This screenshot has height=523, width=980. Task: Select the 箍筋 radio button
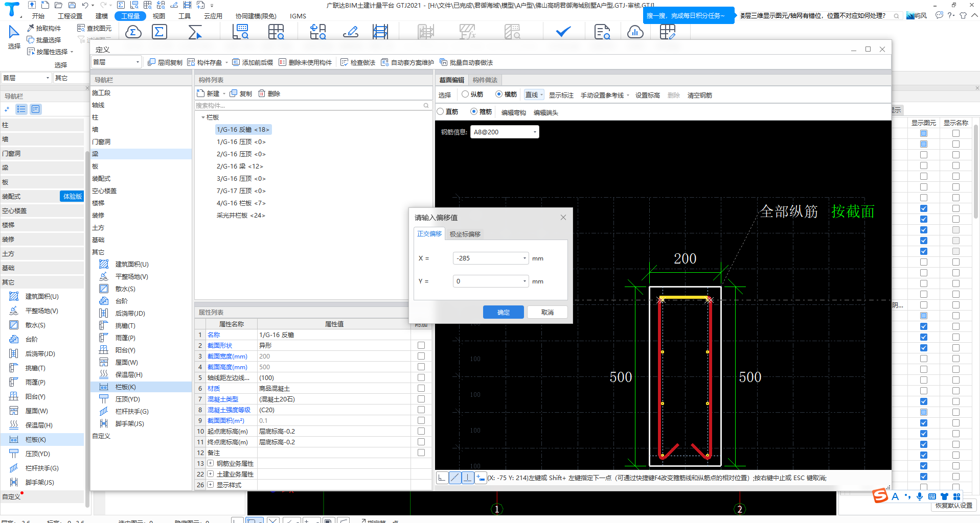[474, 111]
